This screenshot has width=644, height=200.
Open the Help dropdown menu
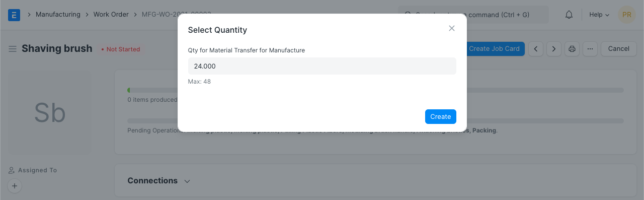(599, 15)
